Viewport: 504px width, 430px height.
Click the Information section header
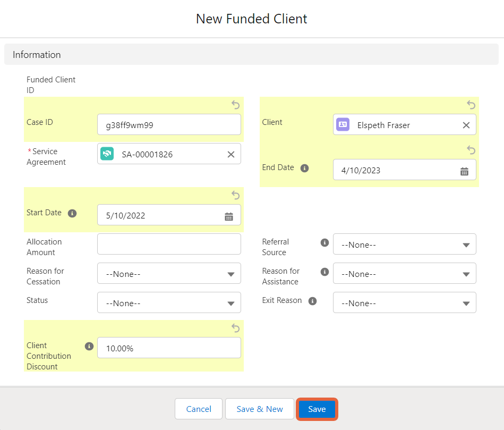click(x=251, y=54)
